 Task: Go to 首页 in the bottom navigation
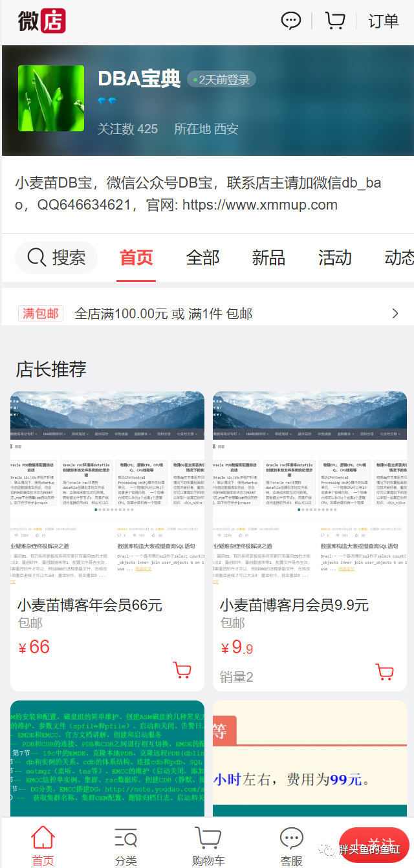tap(43, 845)
